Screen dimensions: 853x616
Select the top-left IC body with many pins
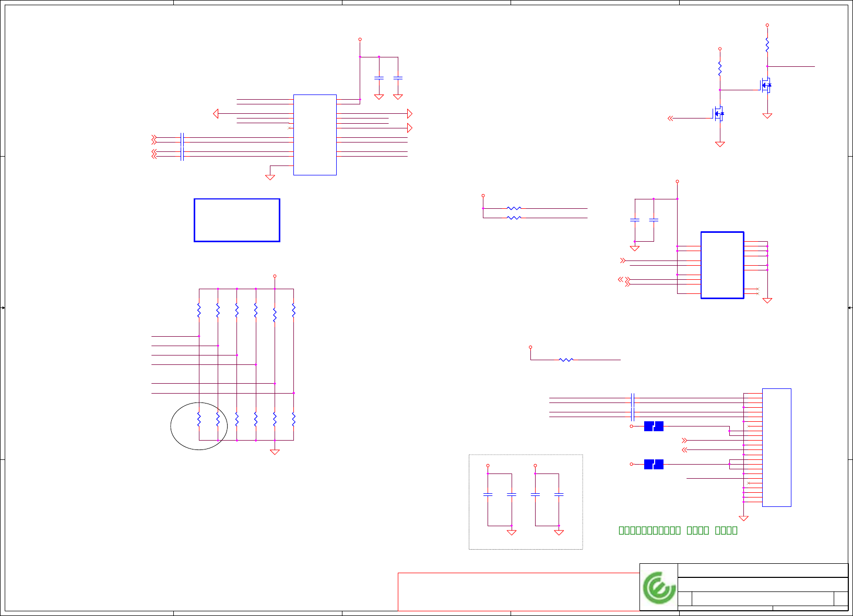tap(315, 135)
